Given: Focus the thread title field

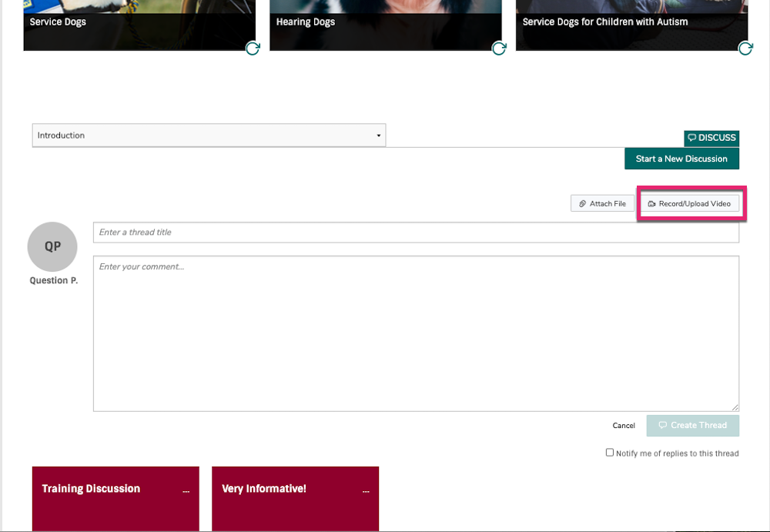Looking at the screenshot, I should 416,233.
